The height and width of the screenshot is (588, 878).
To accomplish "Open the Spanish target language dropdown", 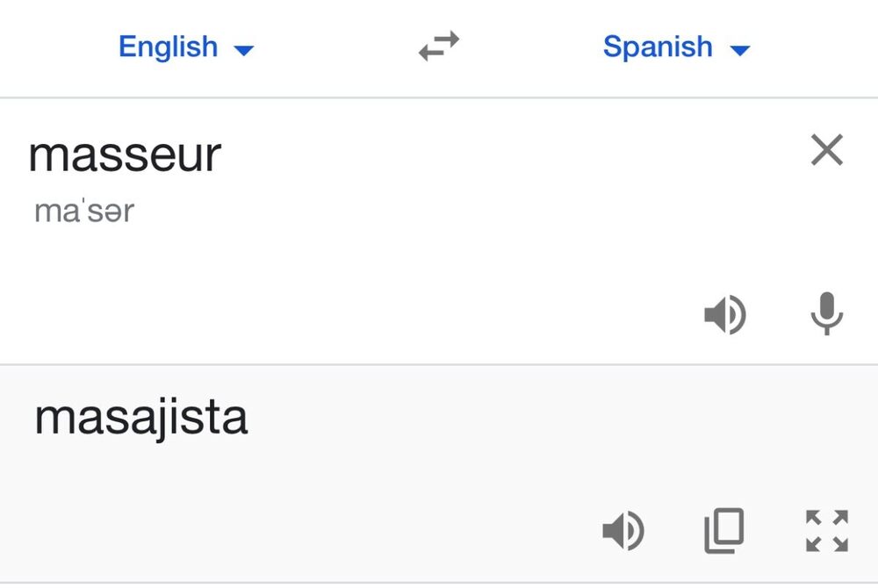I will (x=676, y=47).
